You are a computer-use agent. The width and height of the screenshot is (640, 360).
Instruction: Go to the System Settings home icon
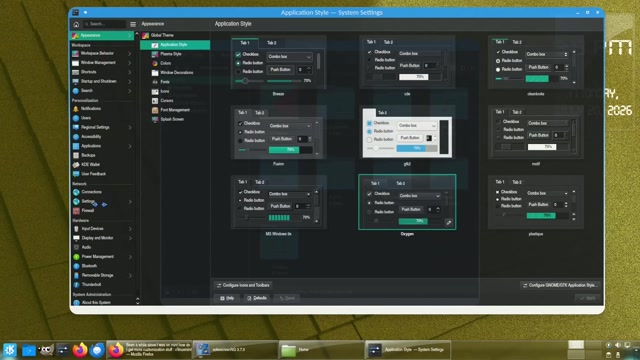coord(76,24)
